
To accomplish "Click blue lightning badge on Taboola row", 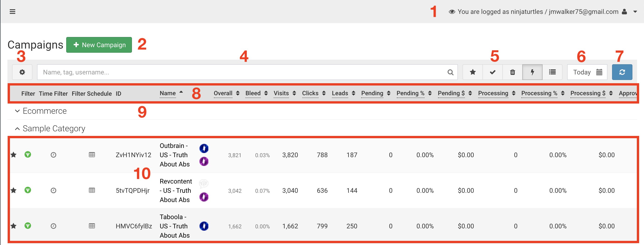I will point(204,226).
